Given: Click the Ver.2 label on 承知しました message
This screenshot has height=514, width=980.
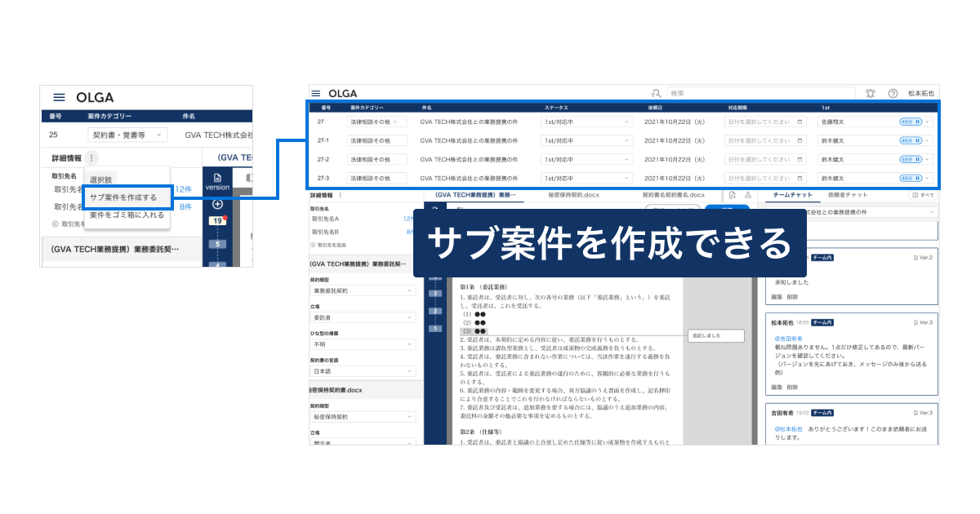Looking at the screenshot, I should 924,257.
